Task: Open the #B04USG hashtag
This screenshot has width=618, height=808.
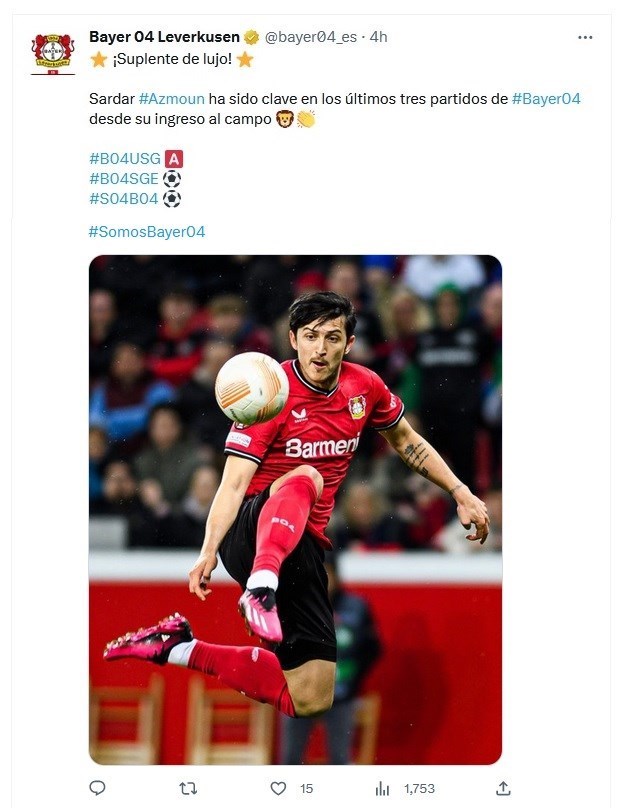Action: [125, 158]
